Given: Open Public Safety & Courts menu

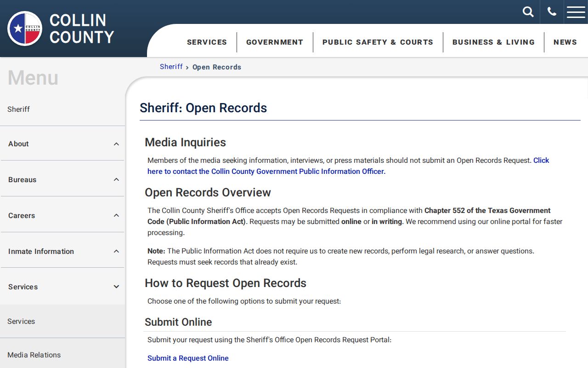Looking at the screenshot, I should click(378, 42).
